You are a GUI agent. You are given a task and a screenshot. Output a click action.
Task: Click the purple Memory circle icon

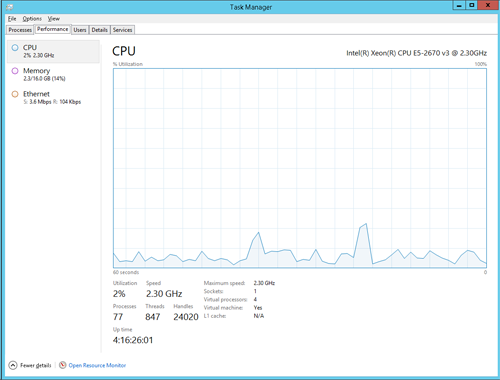[15, 71]
